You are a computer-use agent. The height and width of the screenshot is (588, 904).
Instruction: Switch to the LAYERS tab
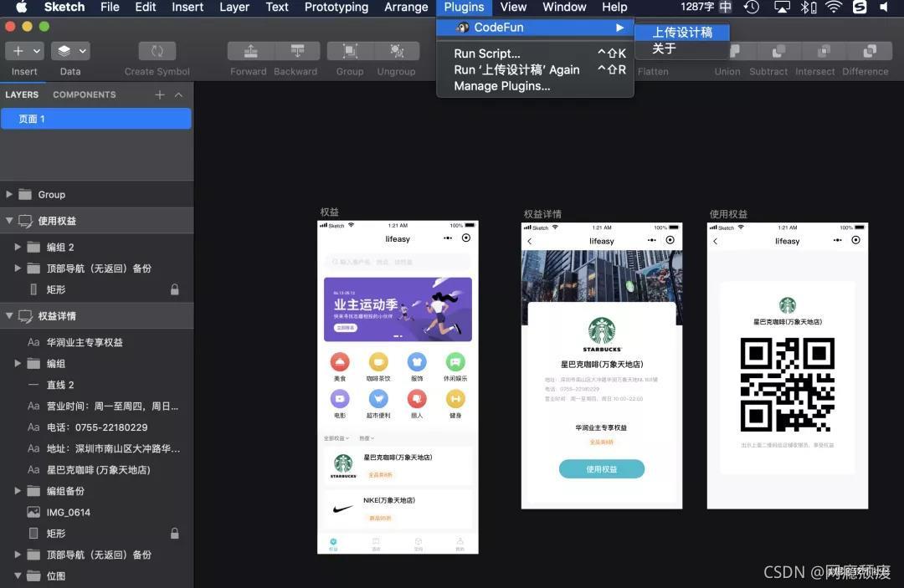pos(22,95)
